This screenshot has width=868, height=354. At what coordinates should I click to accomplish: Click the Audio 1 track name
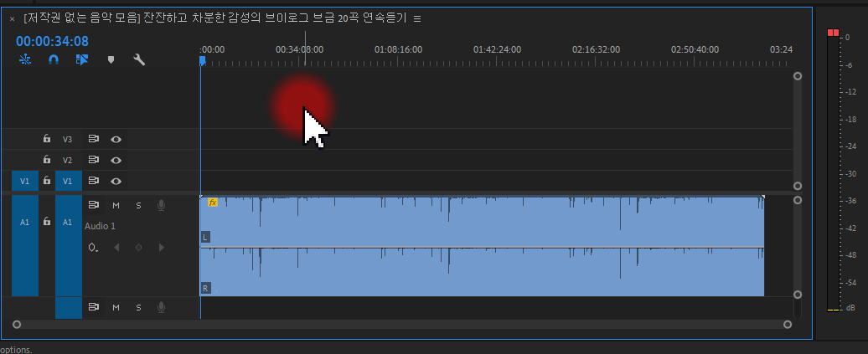(x=101, y=226)
